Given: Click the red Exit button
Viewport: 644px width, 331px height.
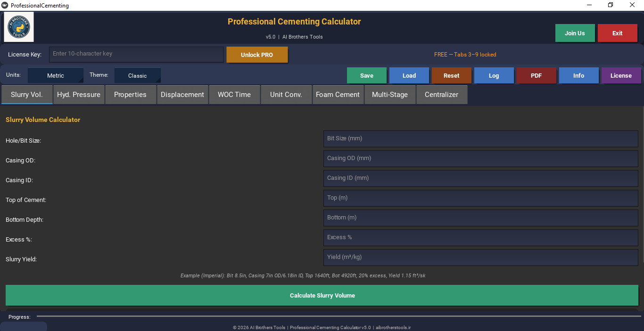Looking at the screenshot, I should click(618, 33).
